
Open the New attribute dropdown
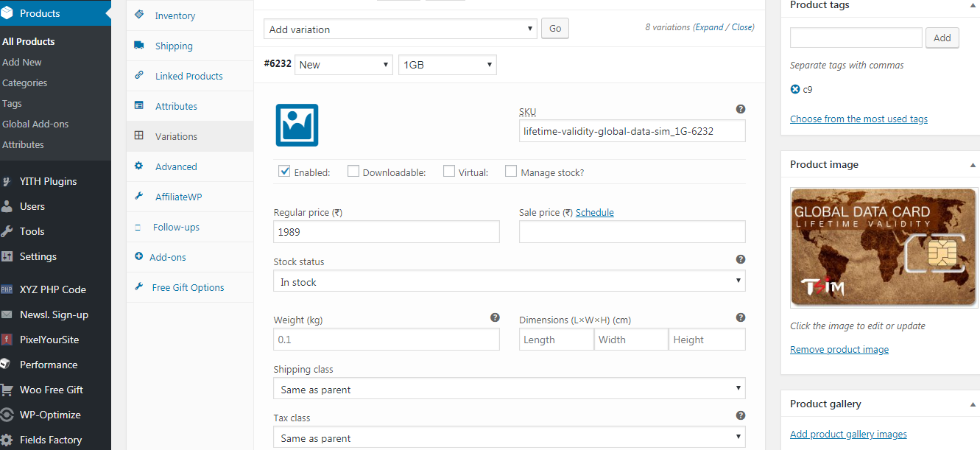[x=344, y=65]
